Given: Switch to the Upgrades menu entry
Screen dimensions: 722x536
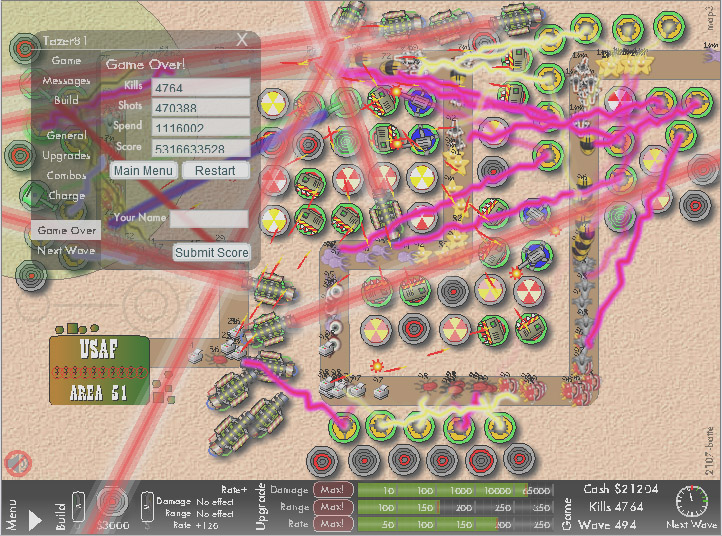Looking at the screenshot, I should pos(66,156).
